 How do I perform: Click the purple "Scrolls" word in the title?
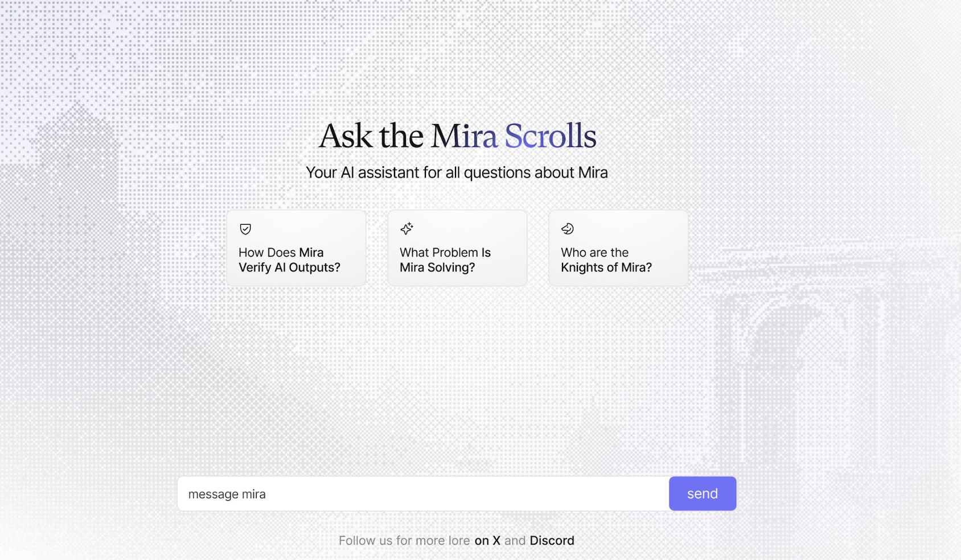550,137
